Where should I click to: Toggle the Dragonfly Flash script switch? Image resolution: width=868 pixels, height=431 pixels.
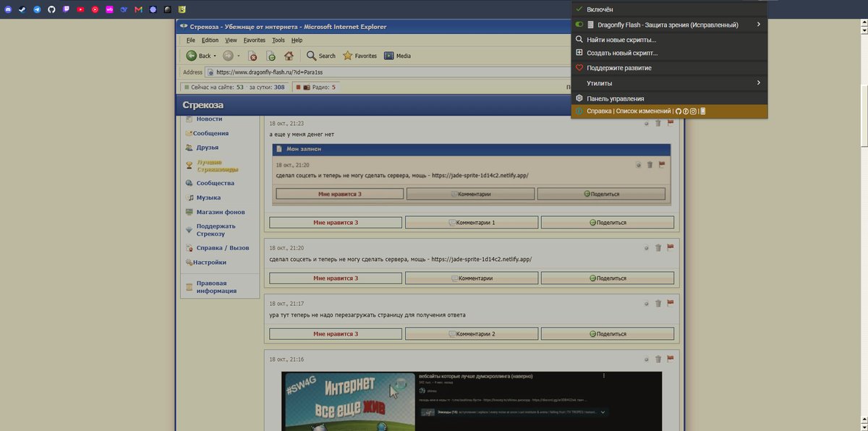pyautogui.click(x=579, y=25)
